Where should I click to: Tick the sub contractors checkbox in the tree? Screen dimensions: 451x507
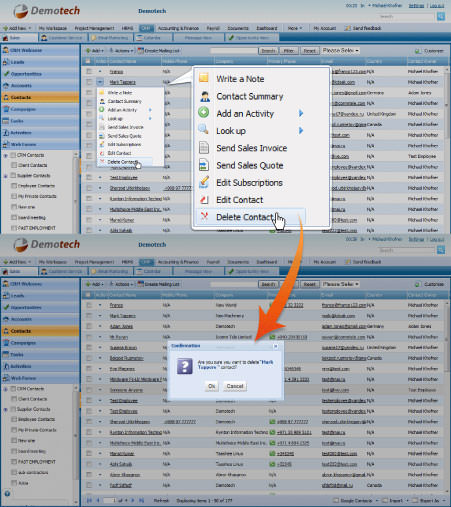[x=14, y=472]
